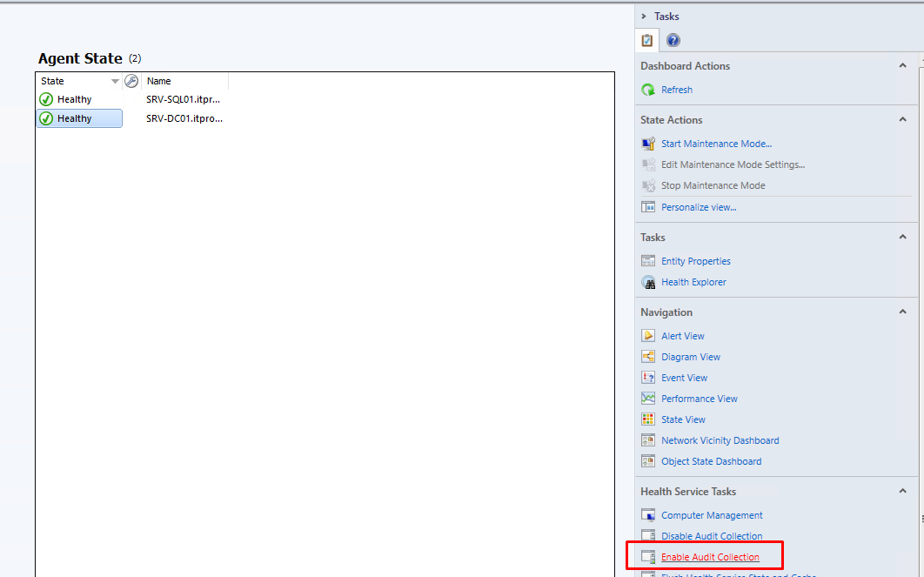Toggle the Tasks pane arrow at top
Screen dimensions: 924x577
pyautogui.click(x=644, y=16)
